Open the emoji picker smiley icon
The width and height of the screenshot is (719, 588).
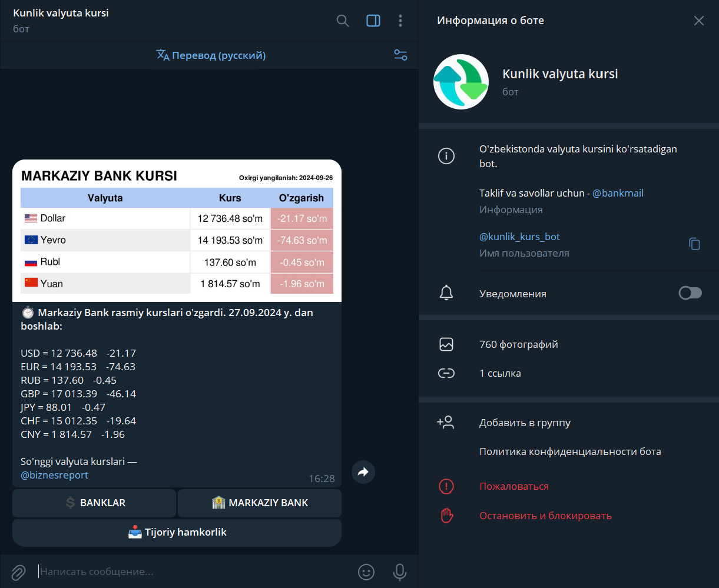pyautogui.click(x=366, y=572)
